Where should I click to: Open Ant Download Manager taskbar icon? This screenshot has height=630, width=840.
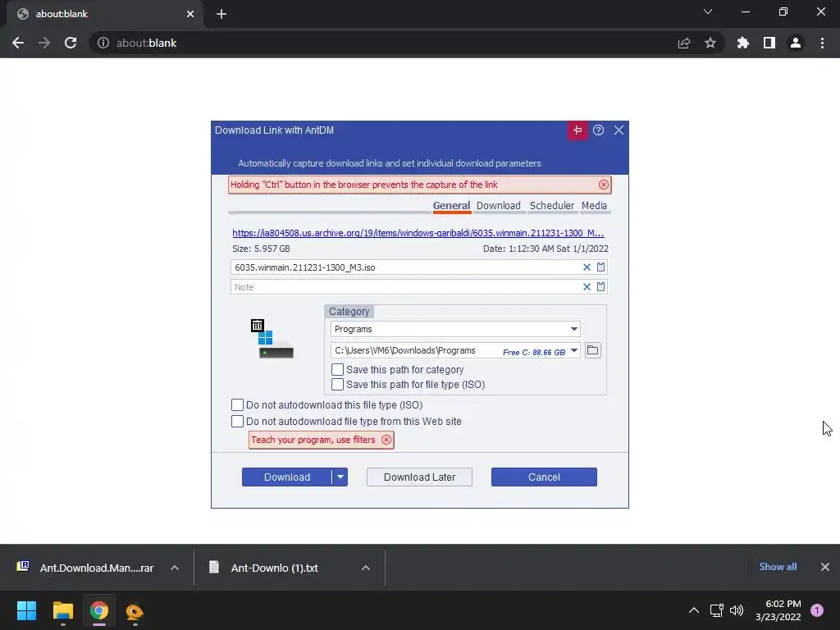pos(135,610)
